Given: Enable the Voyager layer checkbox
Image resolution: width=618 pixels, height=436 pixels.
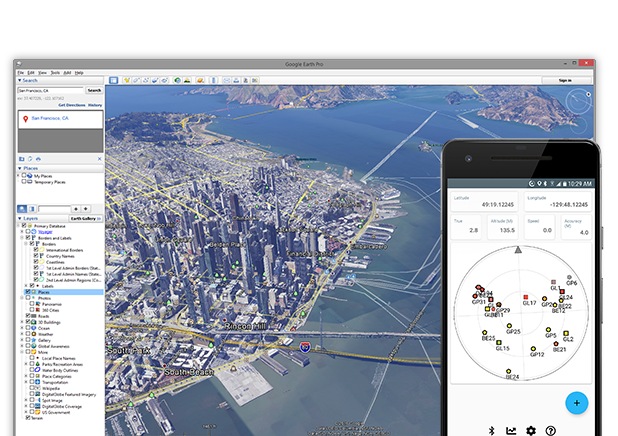Looking at the screenshot, I should [x=28, y=231].
